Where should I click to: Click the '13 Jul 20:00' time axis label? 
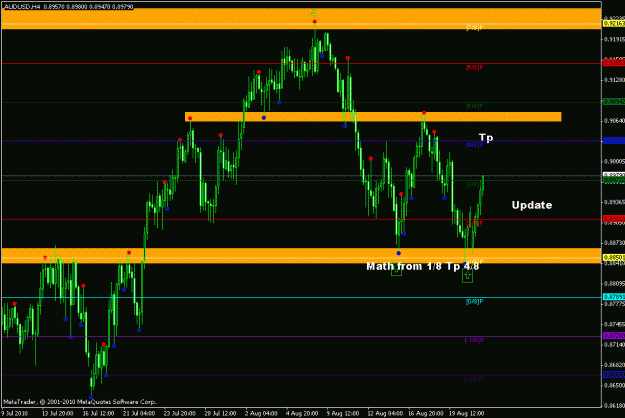[x=58, y=413]
